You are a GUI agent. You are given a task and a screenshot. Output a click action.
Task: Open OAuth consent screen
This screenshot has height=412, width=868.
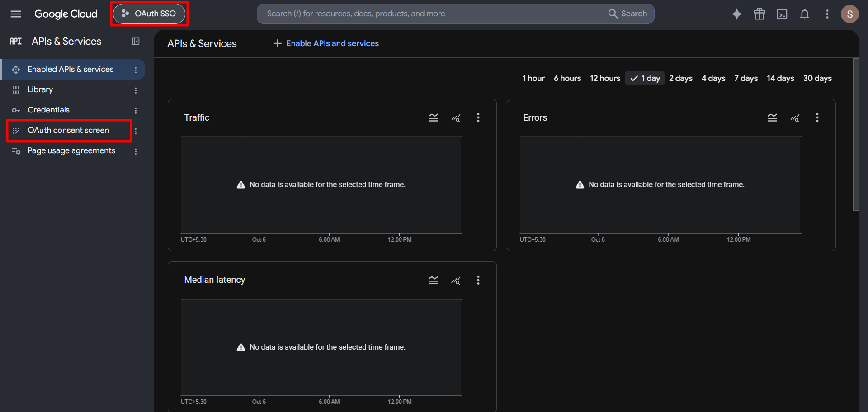[x=68, y=131]
